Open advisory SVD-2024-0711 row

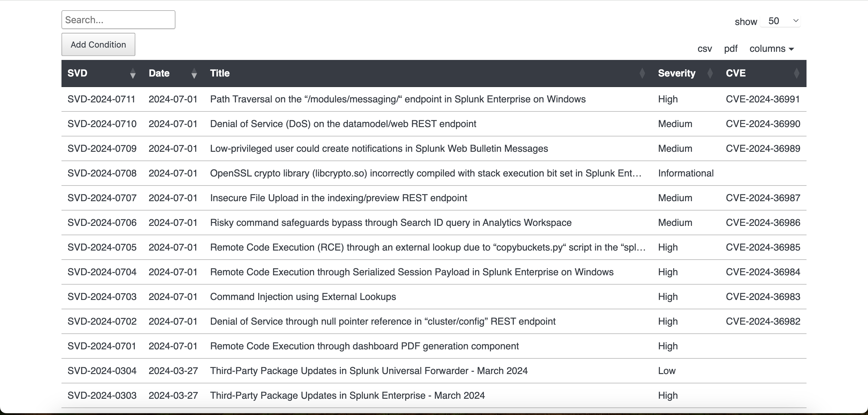coord(101,99)
